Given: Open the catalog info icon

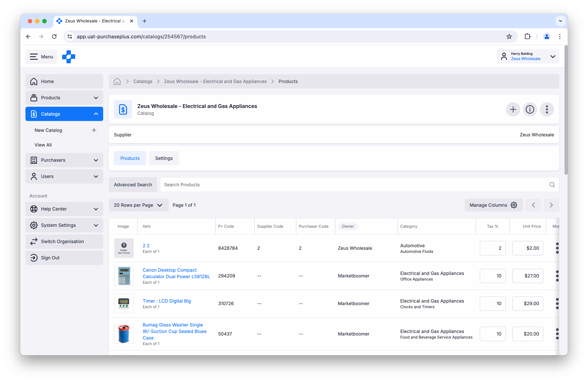Looking at the screenshot, I should 530,109.
